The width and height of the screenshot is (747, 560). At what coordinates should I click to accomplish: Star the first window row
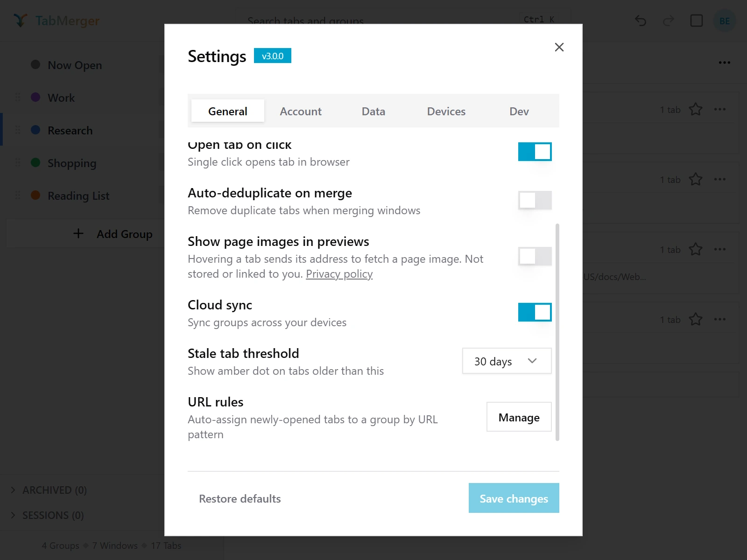[x=696, y=109]
